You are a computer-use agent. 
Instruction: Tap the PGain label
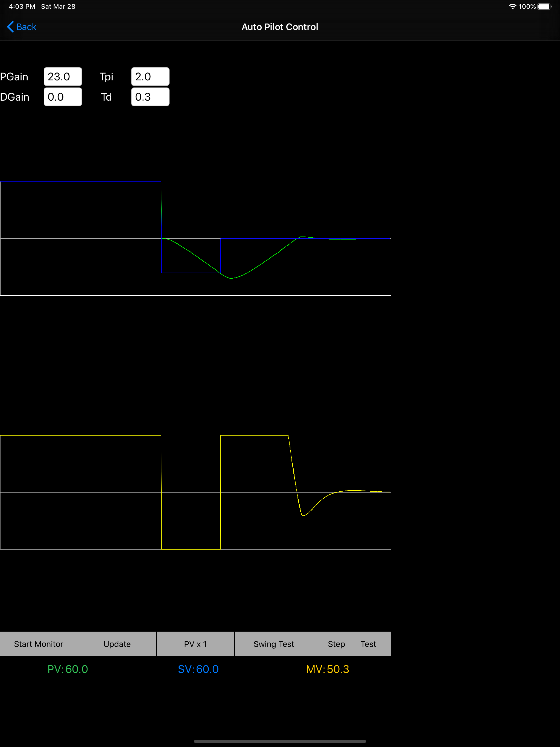[14, 77]
